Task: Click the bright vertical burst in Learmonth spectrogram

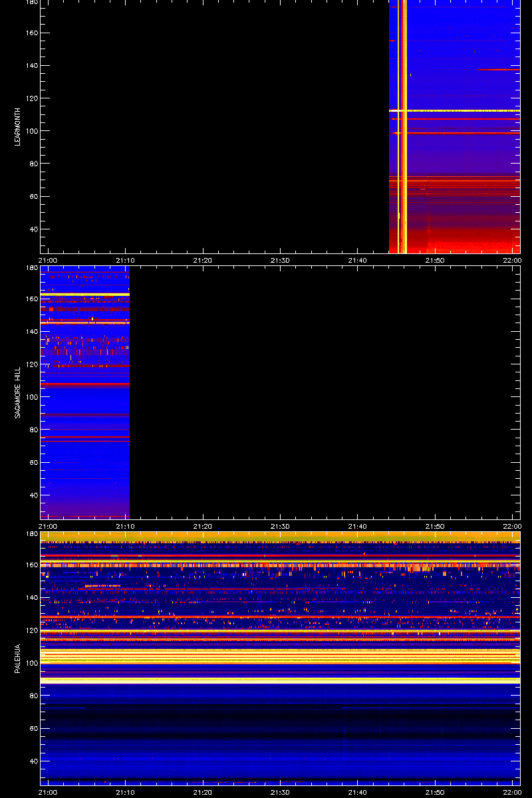Action: pos(402,126)
